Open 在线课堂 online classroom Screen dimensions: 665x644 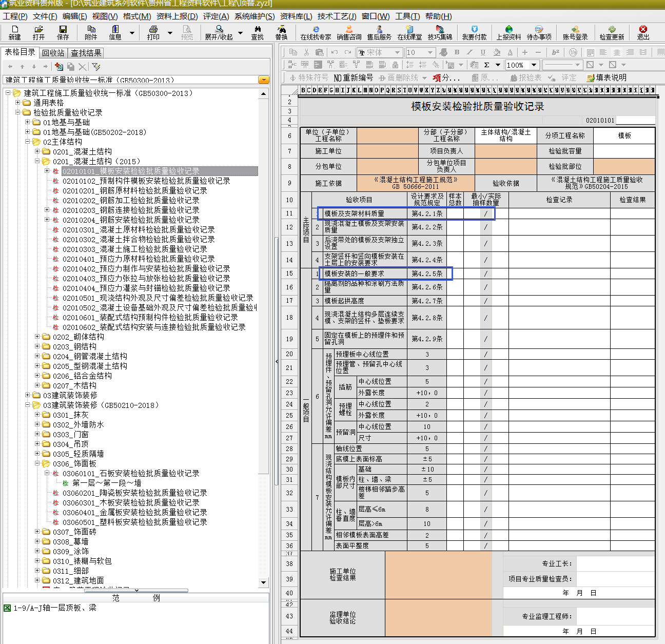(409, 32)
